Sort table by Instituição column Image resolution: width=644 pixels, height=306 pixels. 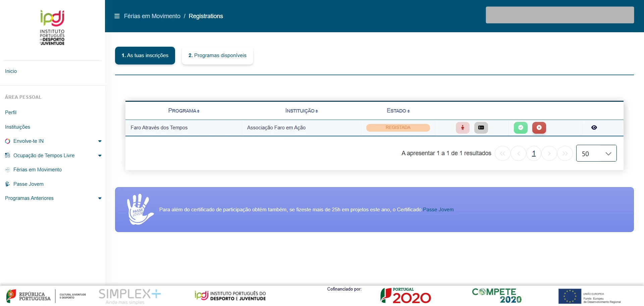coord(302,111)
